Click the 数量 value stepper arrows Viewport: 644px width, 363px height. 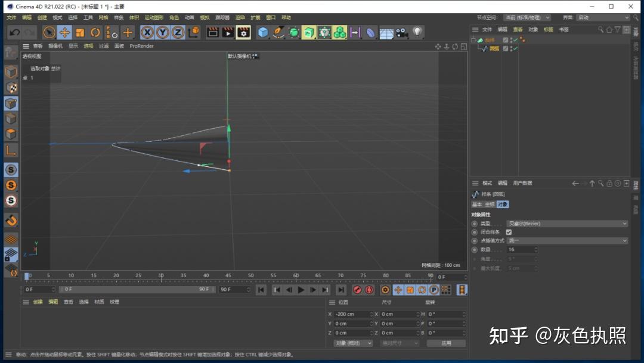[535, 250]
